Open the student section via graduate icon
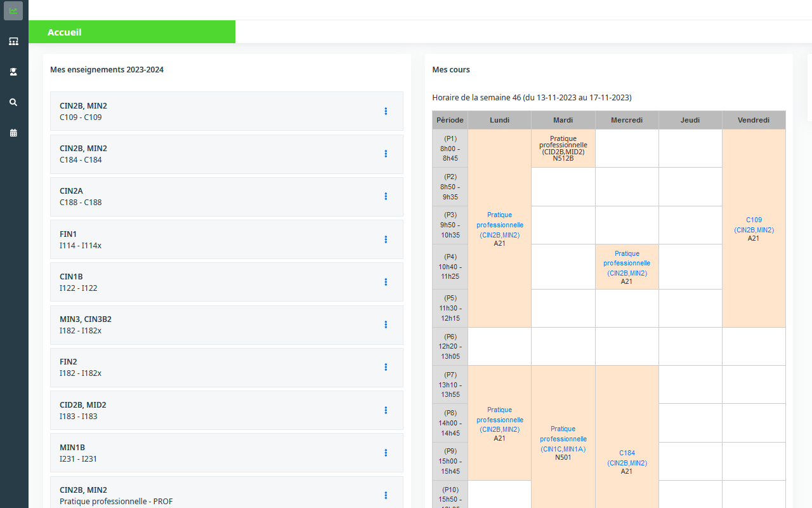The width and height of the screenshot is (812, 508). 13,71
